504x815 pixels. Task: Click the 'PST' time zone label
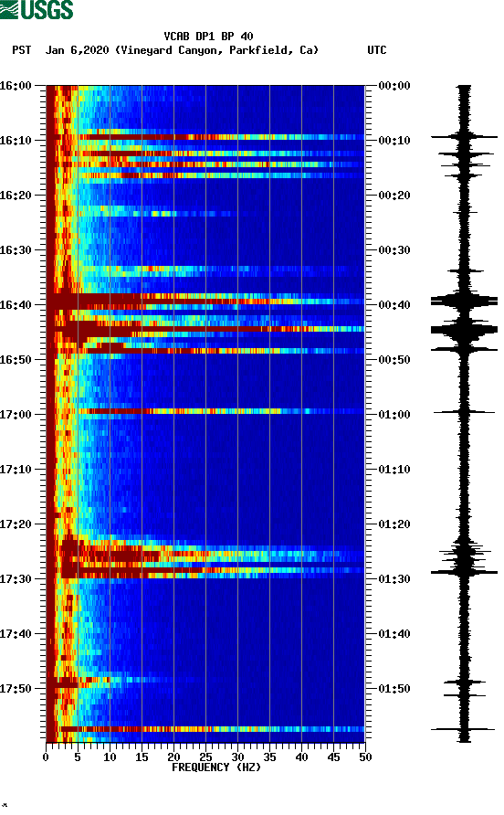(22, 50)
